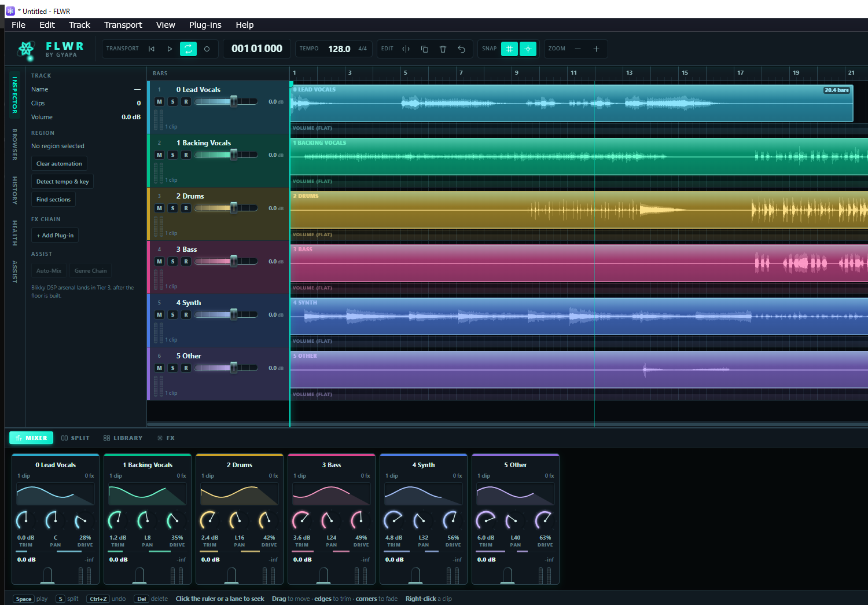Click the undo arrow icon in Edit

(x=462, y=49)
